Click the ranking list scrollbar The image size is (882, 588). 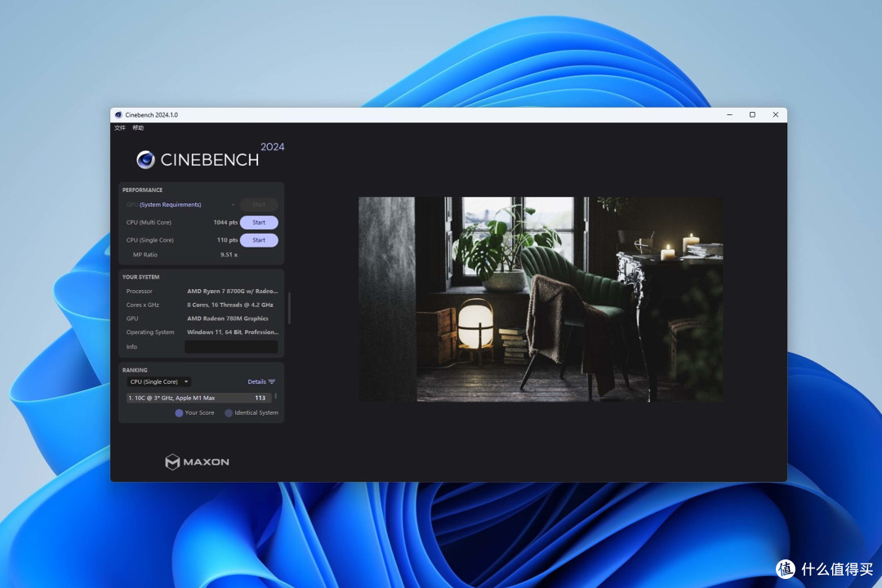(276, 397)
